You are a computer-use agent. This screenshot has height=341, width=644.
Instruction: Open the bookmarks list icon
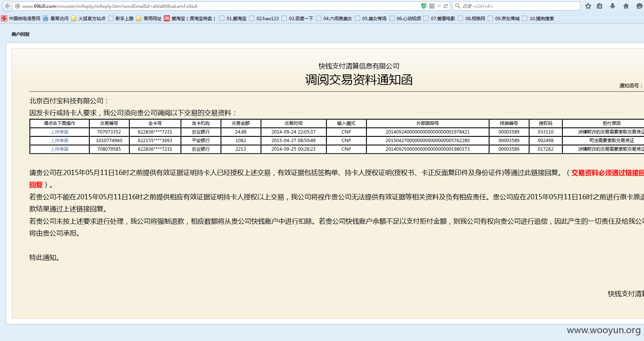599,6
